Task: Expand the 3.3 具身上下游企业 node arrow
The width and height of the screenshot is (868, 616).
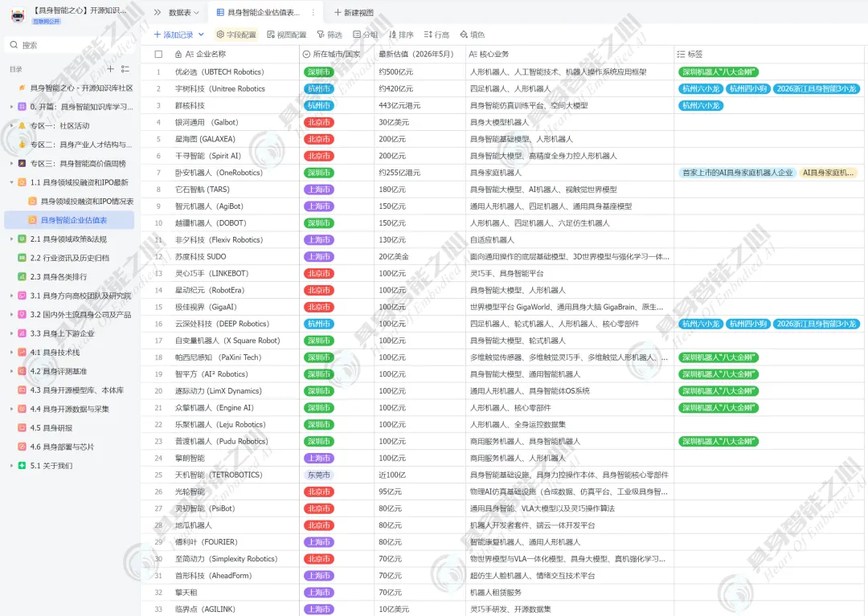Action: point(11,333)
